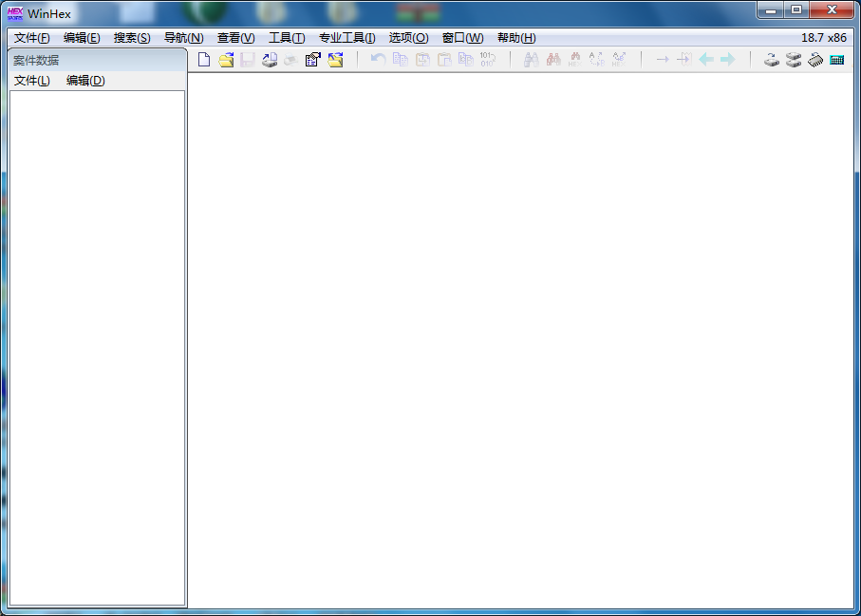Open the Calculator icon in toolbar
Viewport: 861px width, 616px height.
[x=837, y=60]
